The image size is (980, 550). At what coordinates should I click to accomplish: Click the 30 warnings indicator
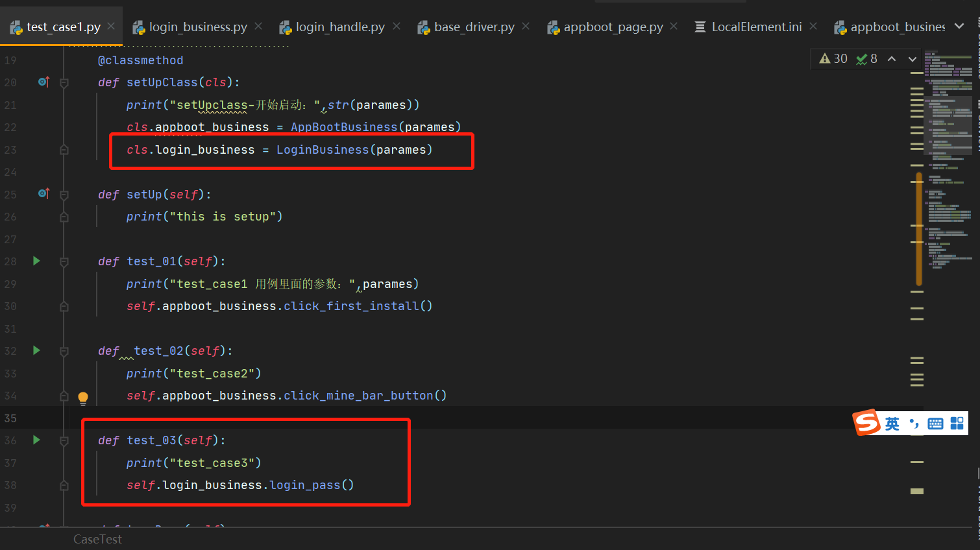tap(833, 58)
